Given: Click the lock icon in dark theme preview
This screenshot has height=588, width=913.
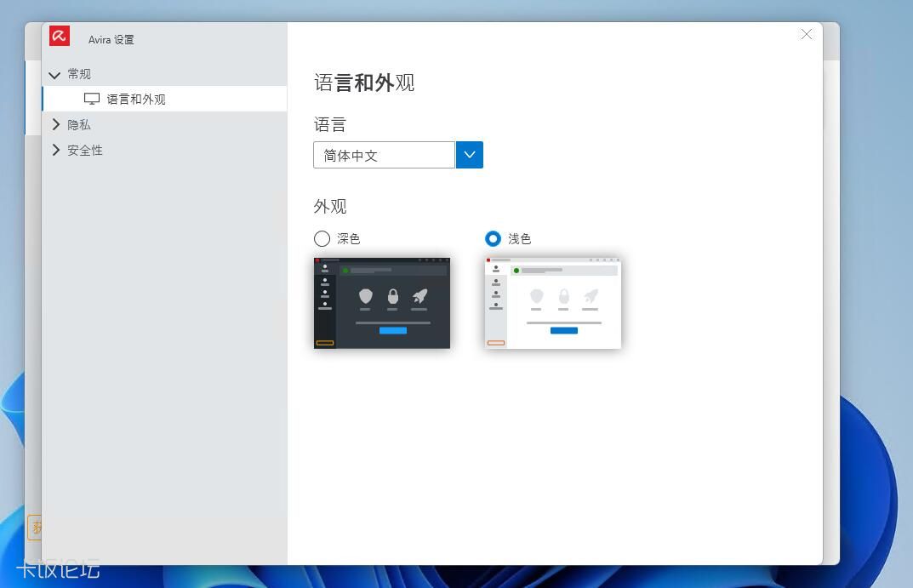Looking at the screenshot, I should [x=392, y=296].
